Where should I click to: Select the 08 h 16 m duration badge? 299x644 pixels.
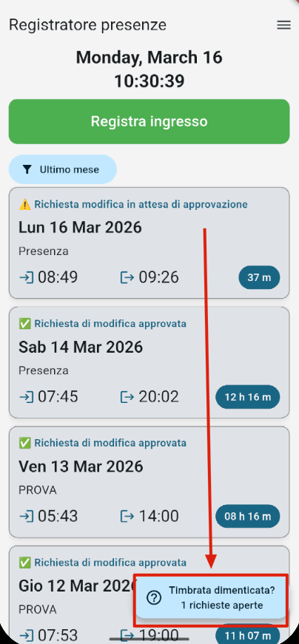[x=248, y=516]
